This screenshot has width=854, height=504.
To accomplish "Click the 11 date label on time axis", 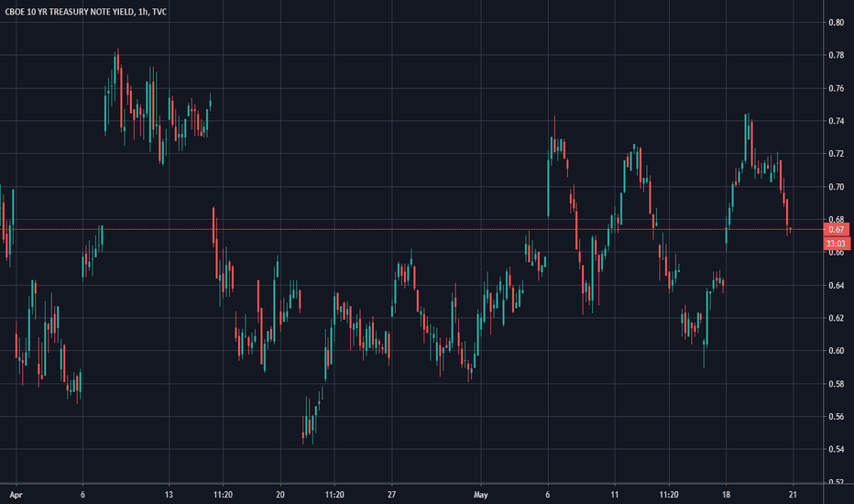I will [x=614, y=495].
